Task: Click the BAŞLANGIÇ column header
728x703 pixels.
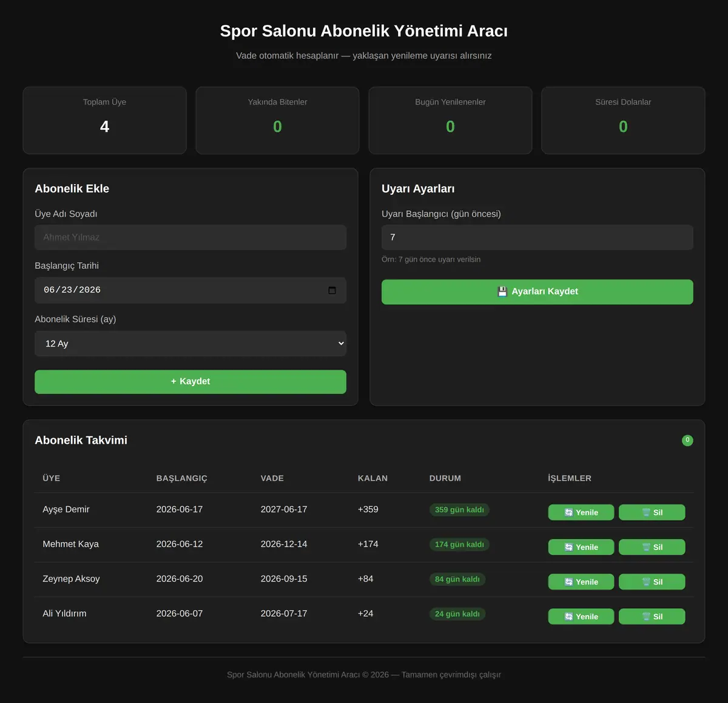Action: (x=182, y=478)
